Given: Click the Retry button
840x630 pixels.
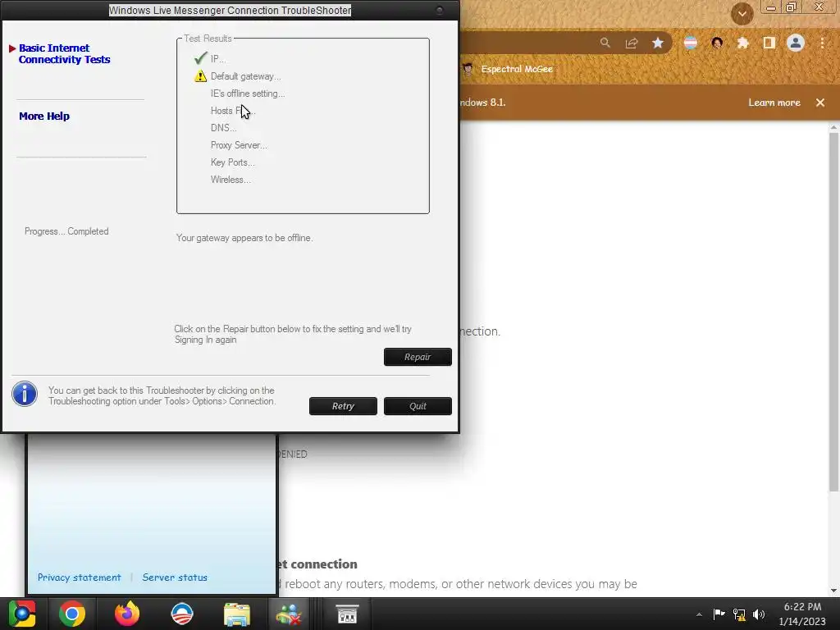Looking at the screenshot, I should pos(343,406).
